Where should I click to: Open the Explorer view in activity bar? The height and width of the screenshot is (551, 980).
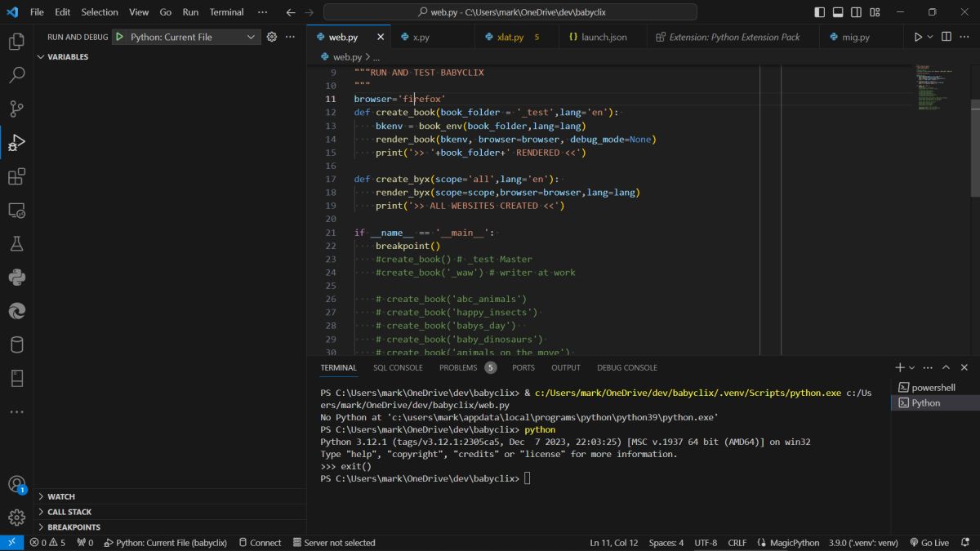pyautogui.click(x=16, y=42)
